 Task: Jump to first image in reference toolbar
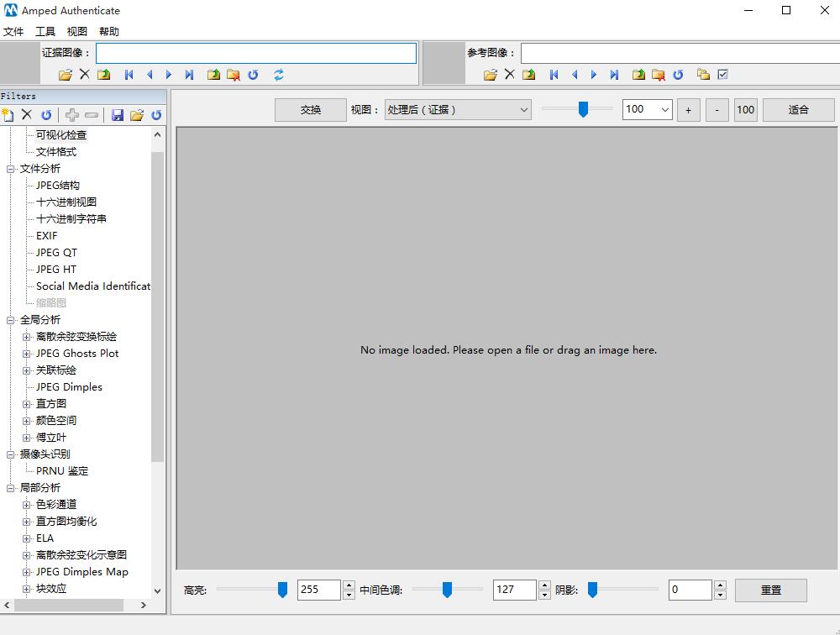pyautogui.click(x=554, y=75)
